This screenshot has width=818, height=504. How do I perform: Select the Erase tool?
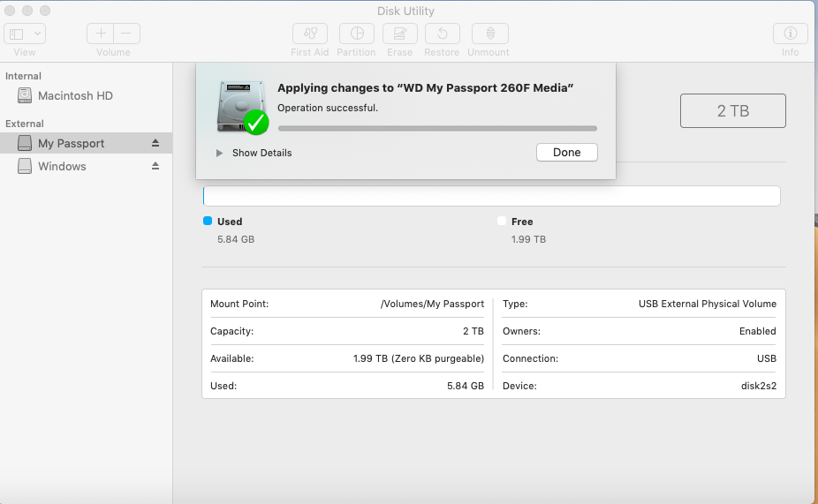[x=400, y=34]
